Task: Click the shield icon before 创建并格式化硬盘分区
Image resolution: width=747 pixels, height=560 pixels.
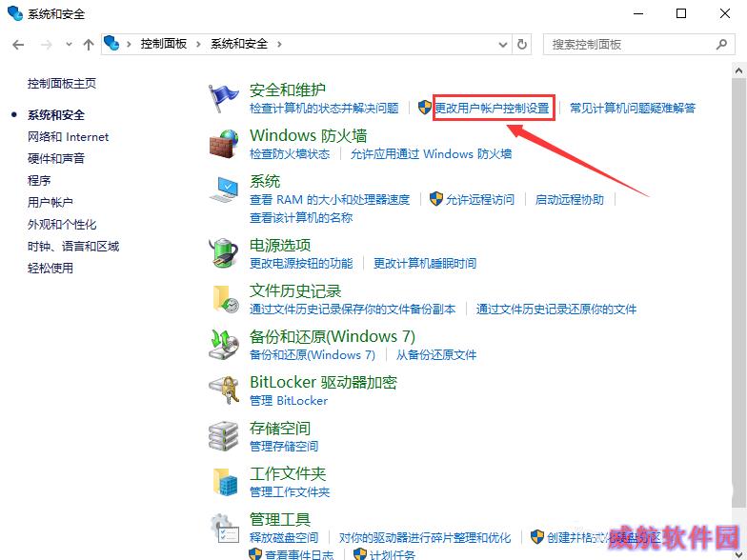Action: tap(537, 537)
